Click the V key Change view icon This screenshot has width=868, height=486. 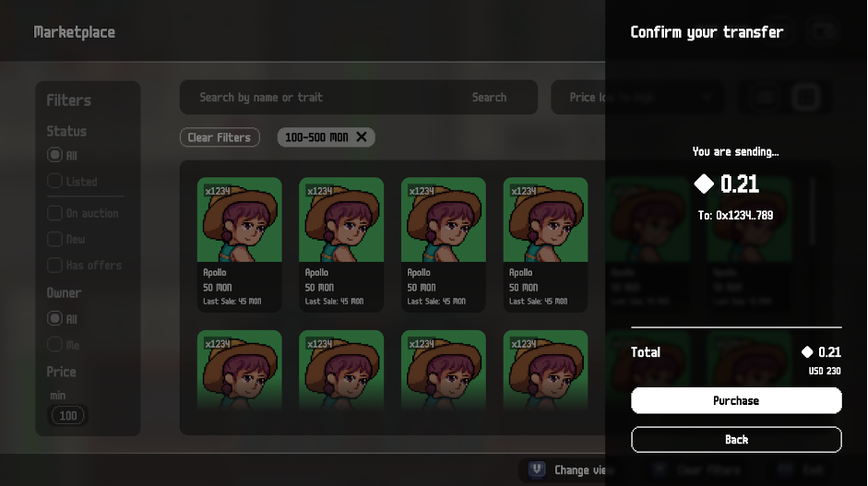(x=537, y=469)
